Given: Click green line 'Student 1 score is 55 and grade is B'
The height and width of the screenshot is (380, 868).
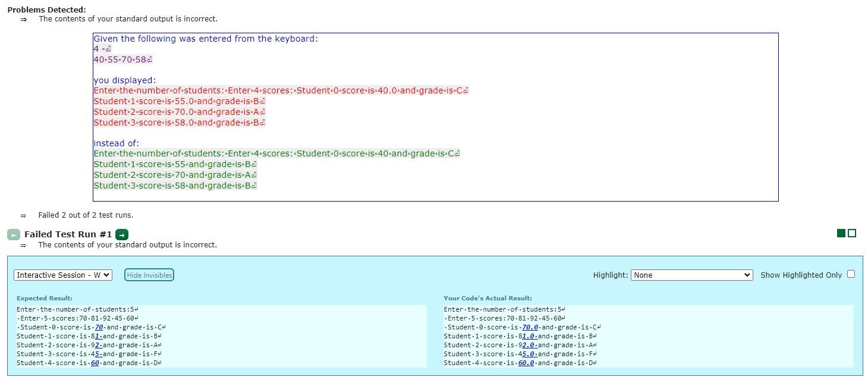Looking at the screenshot, I should tap(175, 164).
